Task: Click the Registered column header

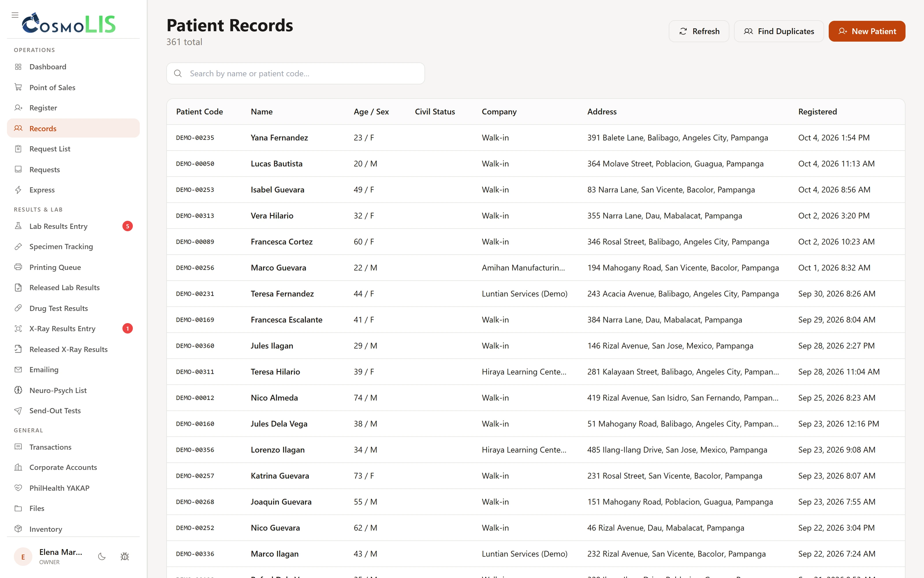Action: click(817, 112)
